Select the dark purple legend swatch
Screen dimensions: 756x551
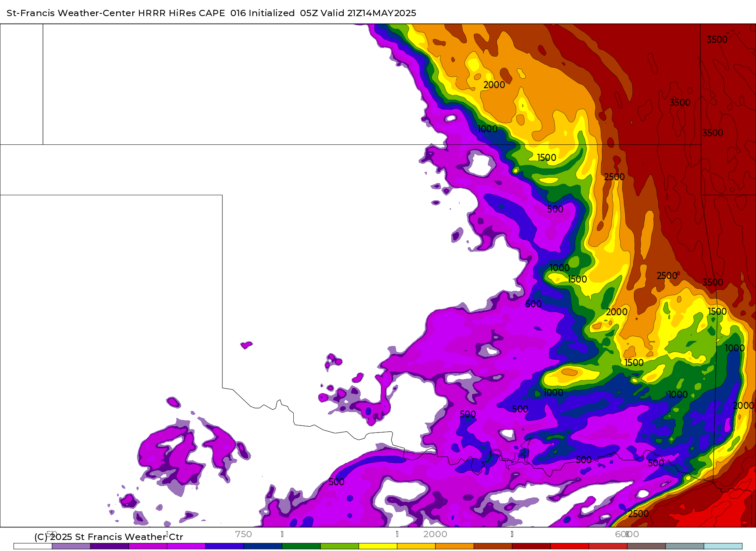(109, 546)
